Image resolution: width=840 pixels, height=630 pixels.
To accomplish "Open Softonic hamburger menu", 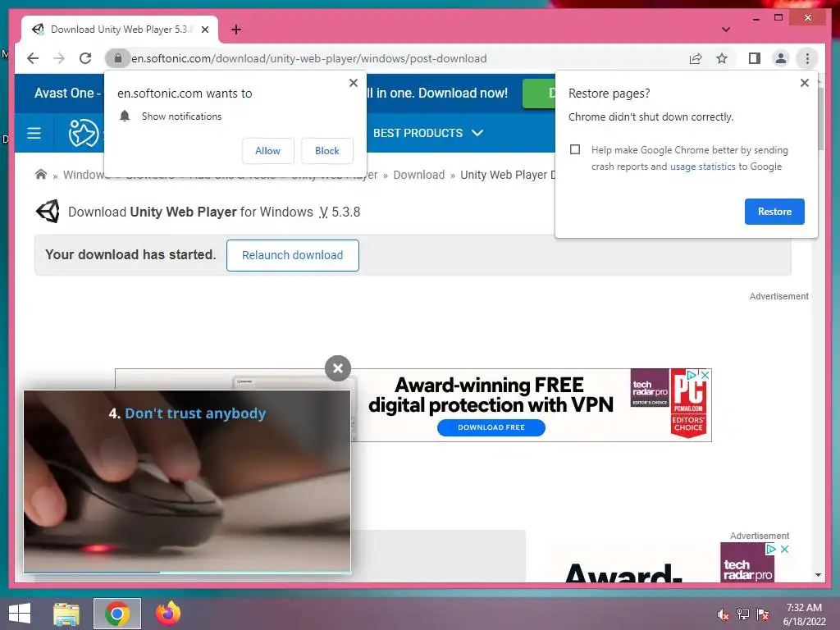I will coord(34,133).
